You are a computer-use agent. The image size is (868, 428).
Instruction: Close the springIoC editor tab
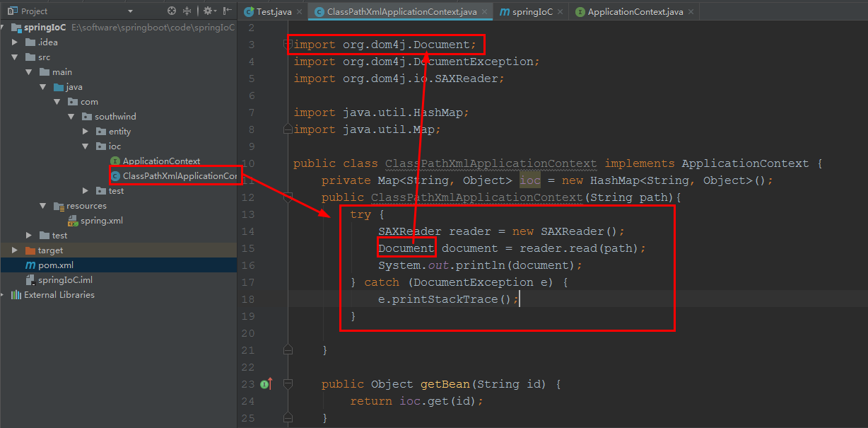click(x=561, y=12)
